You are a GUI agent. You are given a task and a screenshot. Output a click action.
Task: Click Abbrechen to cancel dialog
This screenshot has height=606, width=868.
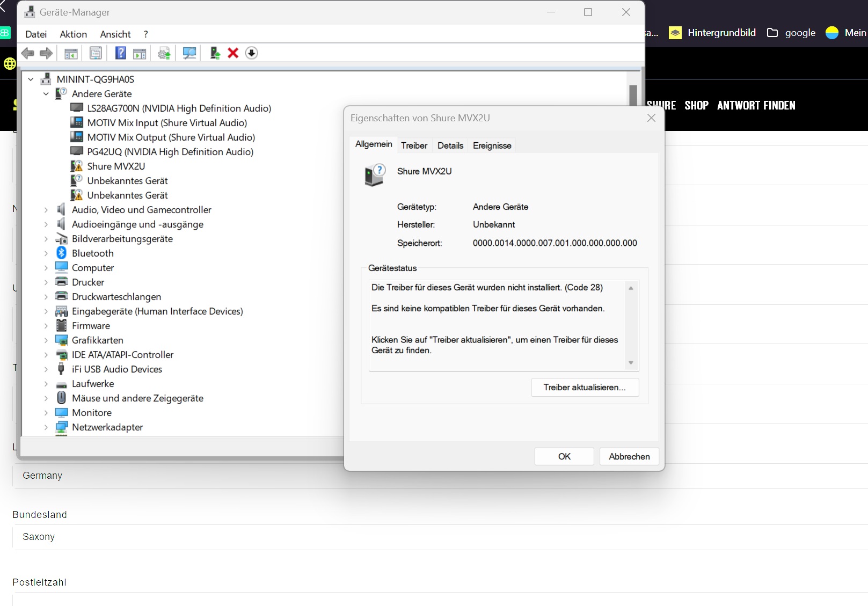[629, 456]
